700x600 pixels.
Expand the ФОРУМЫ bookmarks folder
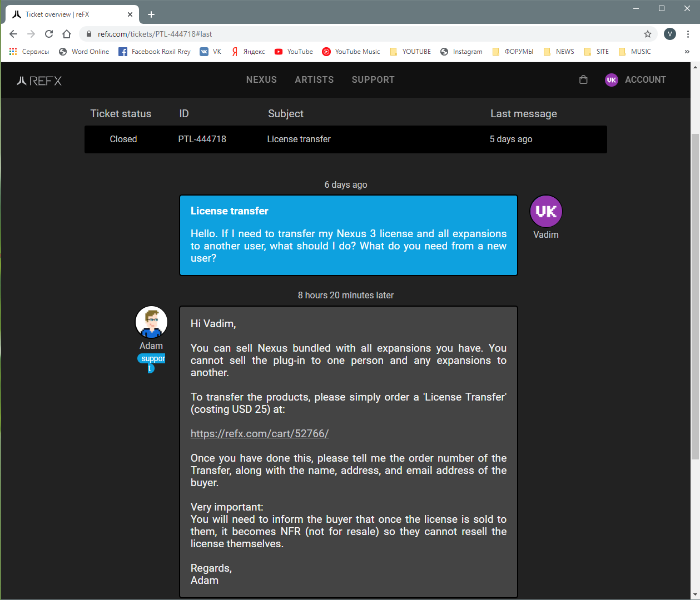[513, 52]
